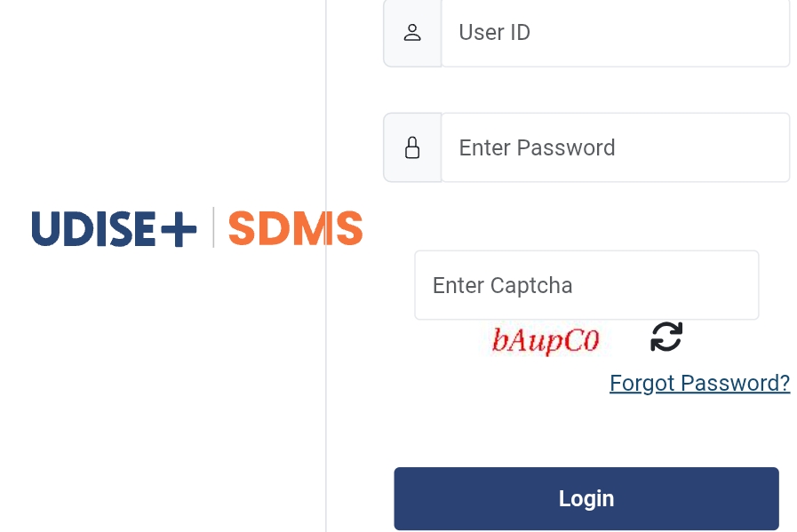Refresh the captcha with the reload icon
This screenshot has height=532, width=797.
click(x=666, y=337)
